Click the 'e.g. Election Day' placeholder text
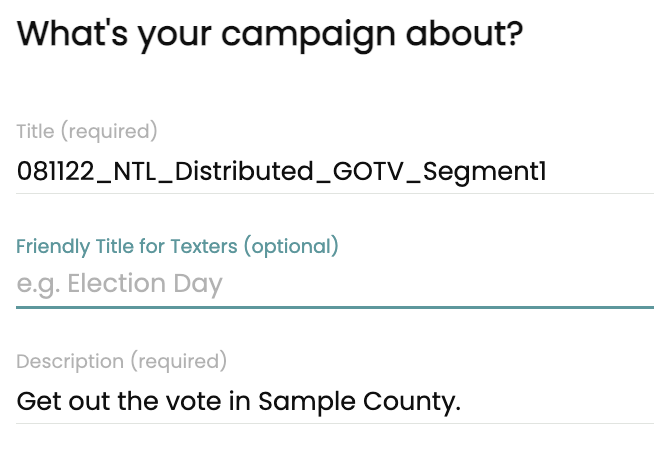The image size is (654, 458). (x=119, y=284)
